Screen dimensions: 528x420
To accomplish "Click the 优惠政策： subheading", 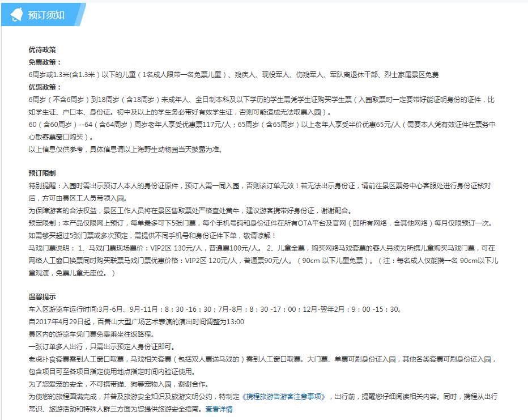I will click(45, 87).
